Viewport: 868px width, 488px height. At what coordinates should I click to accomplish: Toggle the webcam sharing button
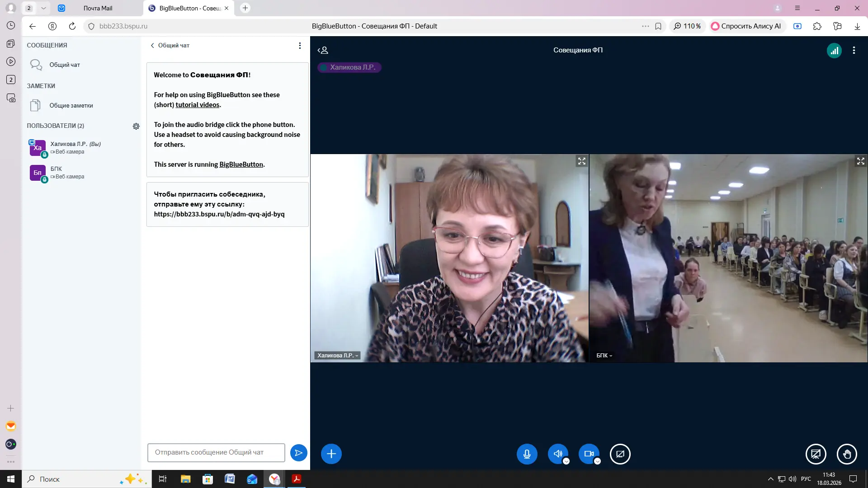pyautogui.click(x=588, y=454)
